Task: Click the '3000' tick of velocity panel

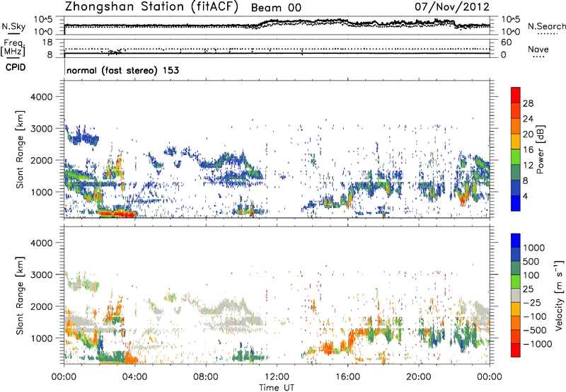Action: tap(42, 275)
